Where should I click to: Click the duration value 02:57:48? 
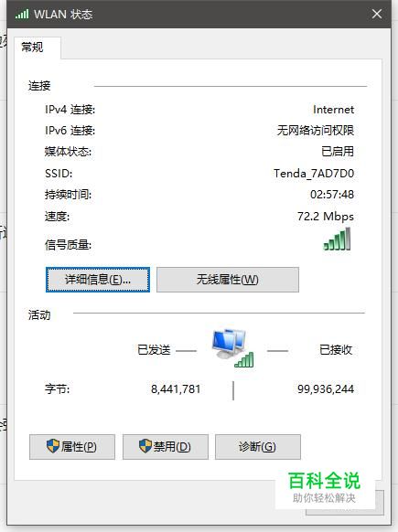point(332,195)
